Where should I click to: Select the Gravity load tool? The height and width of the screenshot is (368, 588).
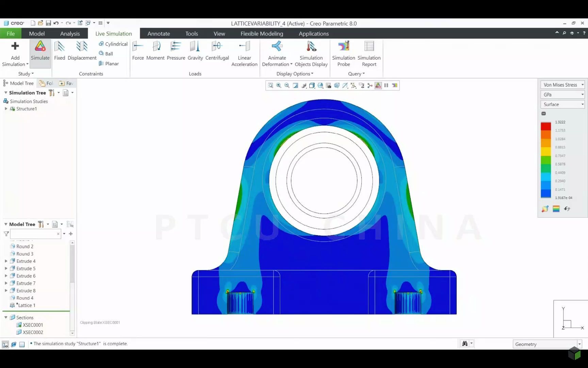tap(195, 51)
